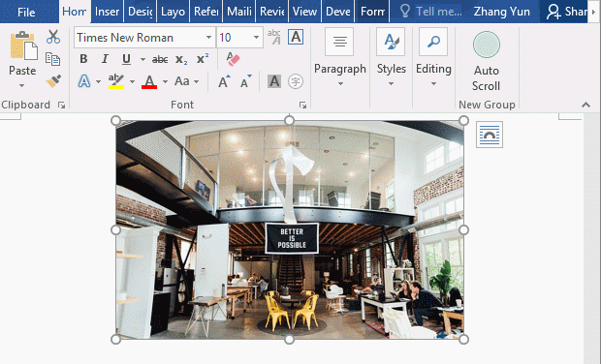Open the font size dropdown
Screen dimensions: 601x364
[x=256, y=37]
